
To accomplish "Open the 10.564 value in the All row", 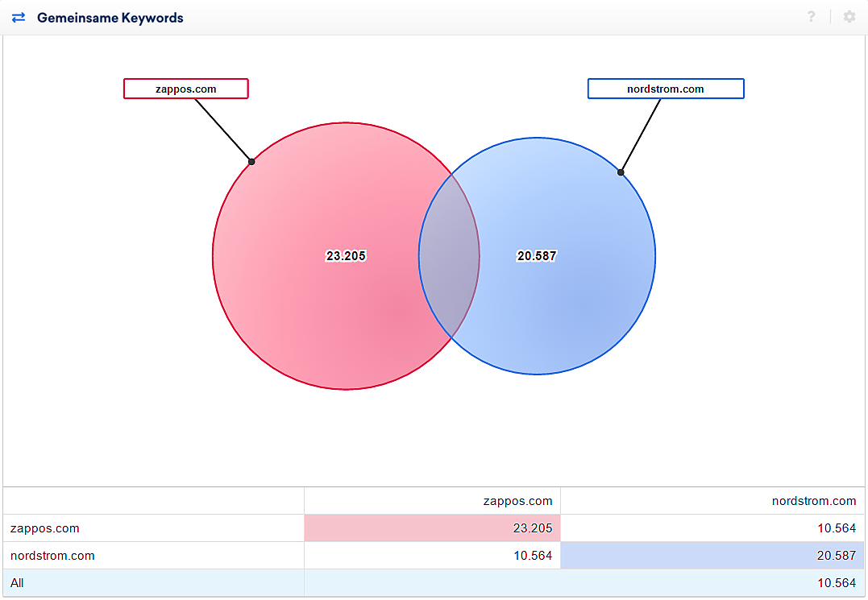I will tap(835, 583).
